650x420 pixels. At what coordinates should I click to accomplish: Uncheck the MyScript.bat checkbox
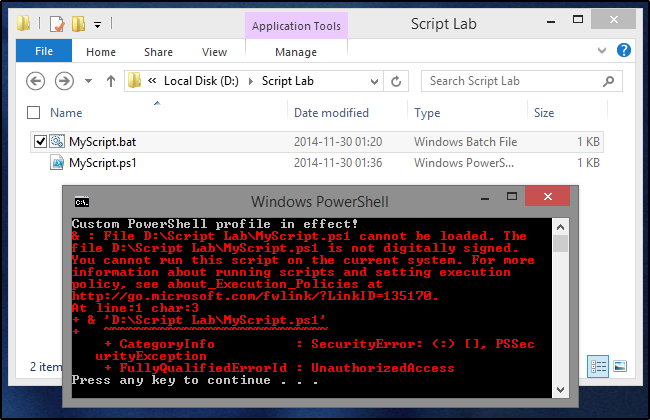(x=40, y=142)
